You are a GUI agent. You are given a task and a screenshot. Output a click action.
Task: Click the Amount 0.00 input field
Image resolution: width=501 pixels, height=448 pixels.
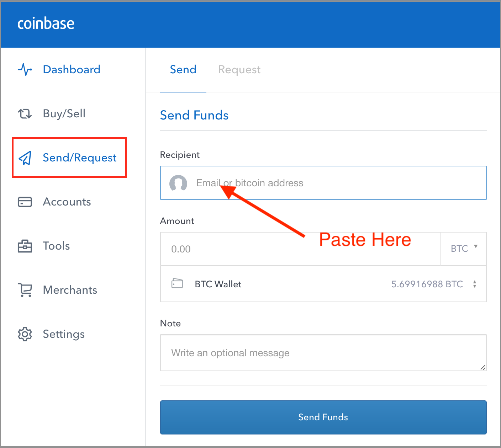pyautogui.click(x=300, y=249)
